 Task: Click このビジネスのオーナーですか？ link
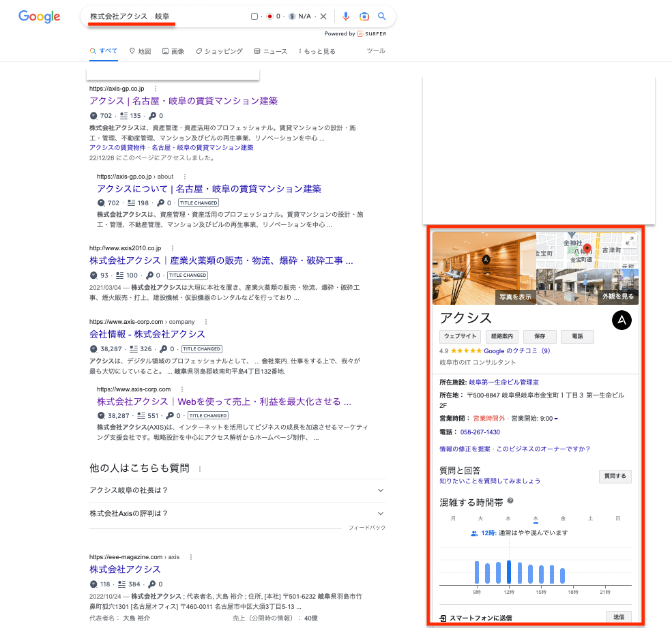point(543,449)
